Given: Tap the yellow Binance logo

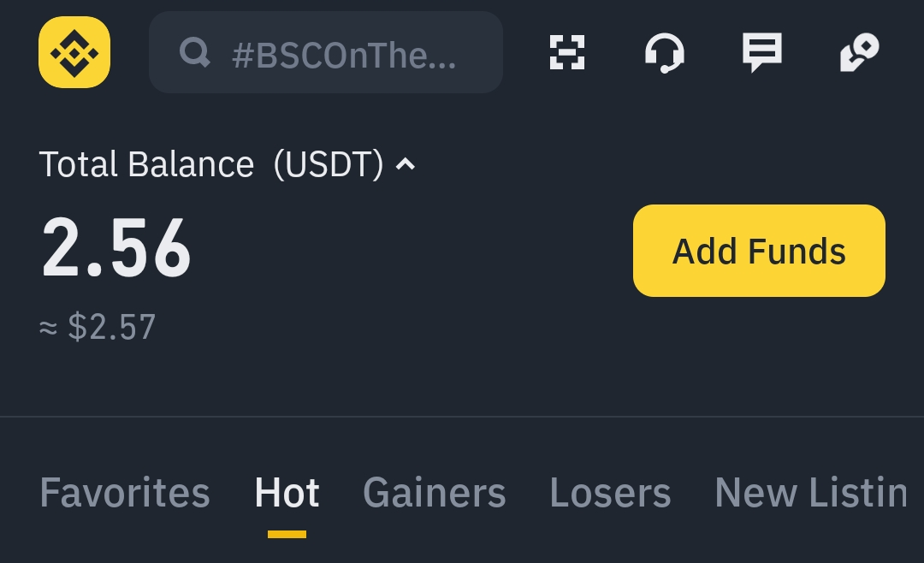Looking at the screenshot, I should coord(74,52).
